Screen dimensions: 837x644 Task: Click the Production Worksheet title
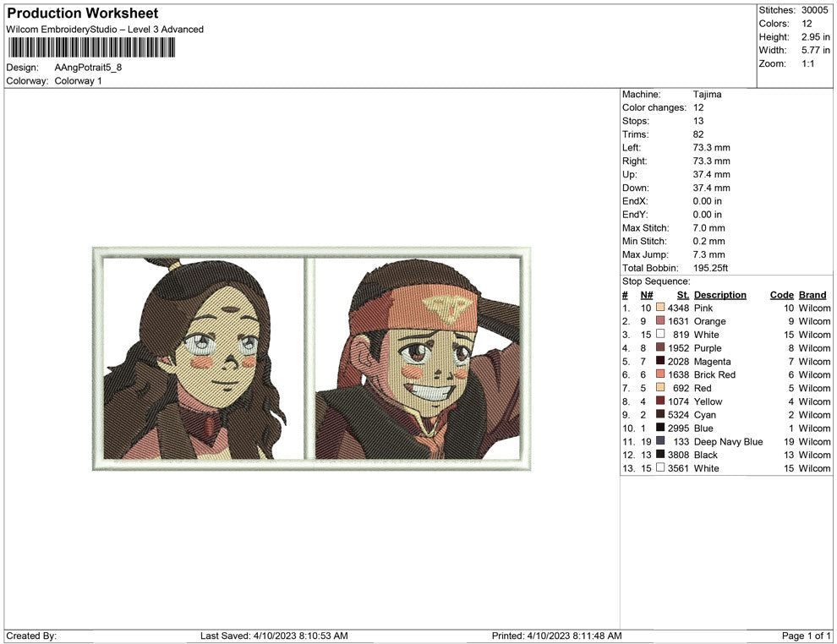click(x=83, y=14)
